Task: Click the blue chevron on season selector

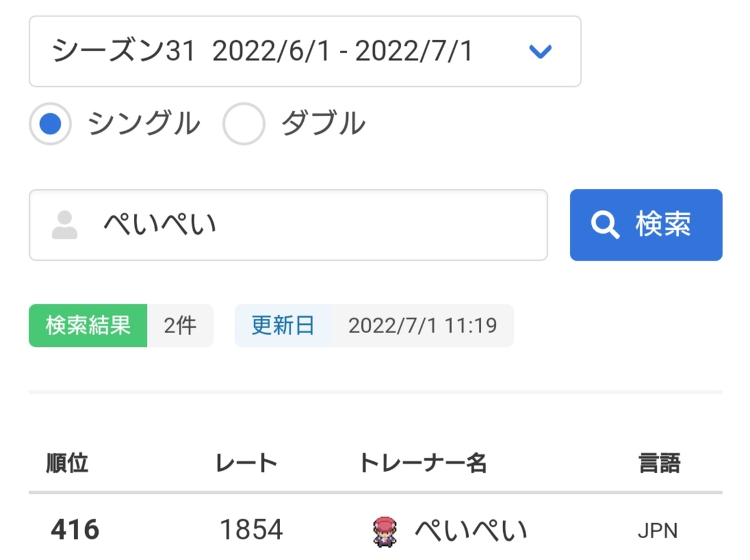Action: point(541,52)
